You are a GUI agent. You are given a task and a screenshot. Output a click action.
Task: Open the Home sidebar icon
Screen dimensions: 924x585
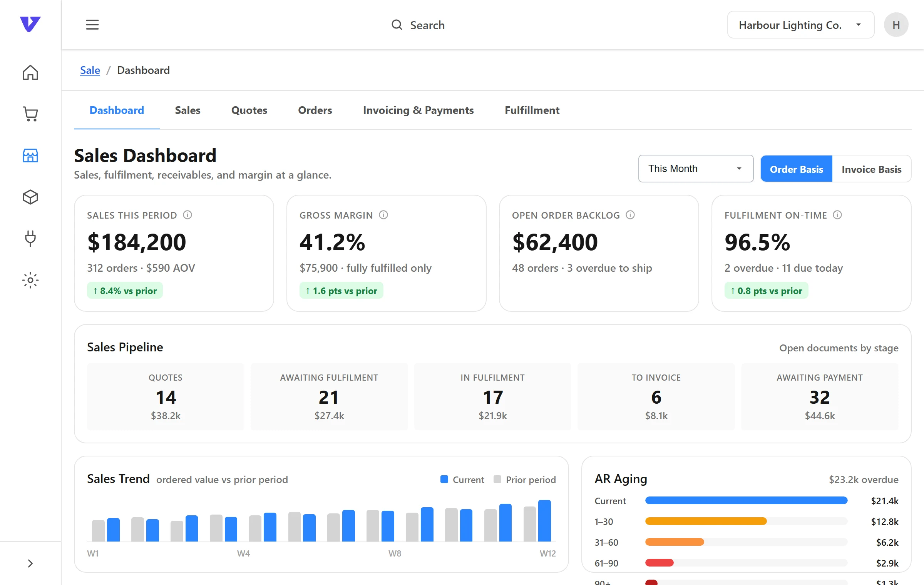point(30,72)
